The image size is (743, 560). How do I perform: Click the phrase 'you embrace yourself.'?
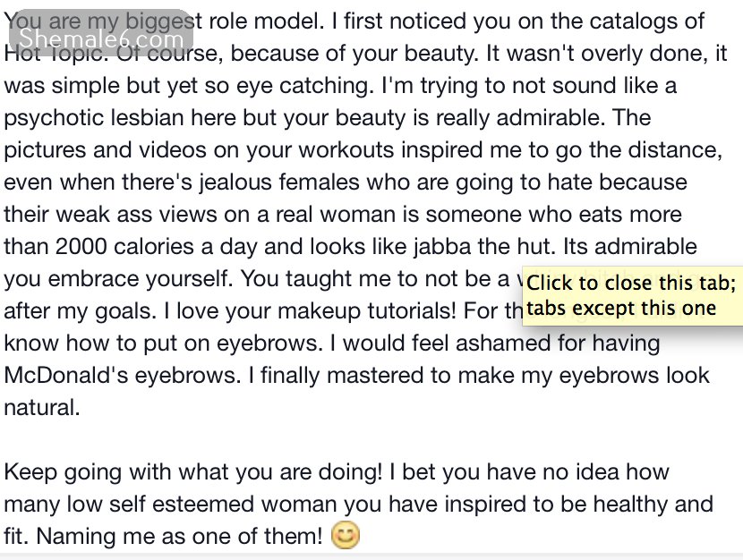pyautogui.click(x=118, y=279)
